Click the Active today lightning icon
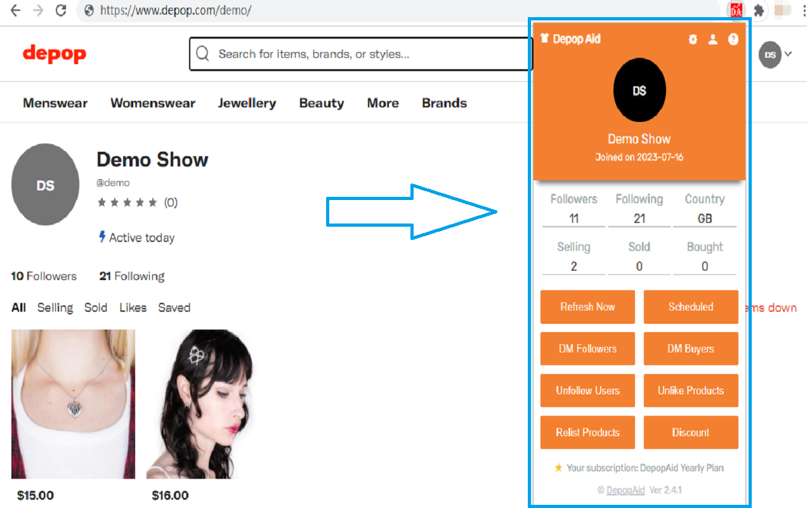The image size is (812, 508). 101,237
